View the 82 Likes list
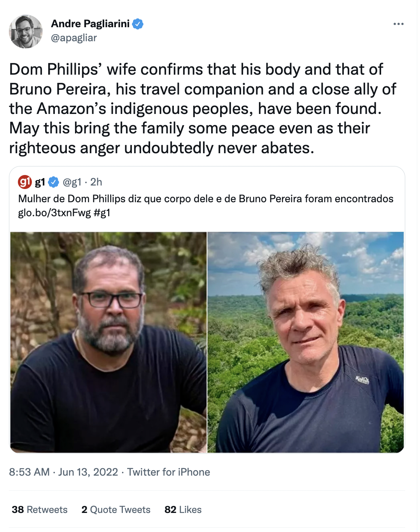This screenshot has width=420, height=532. [183, 509]
